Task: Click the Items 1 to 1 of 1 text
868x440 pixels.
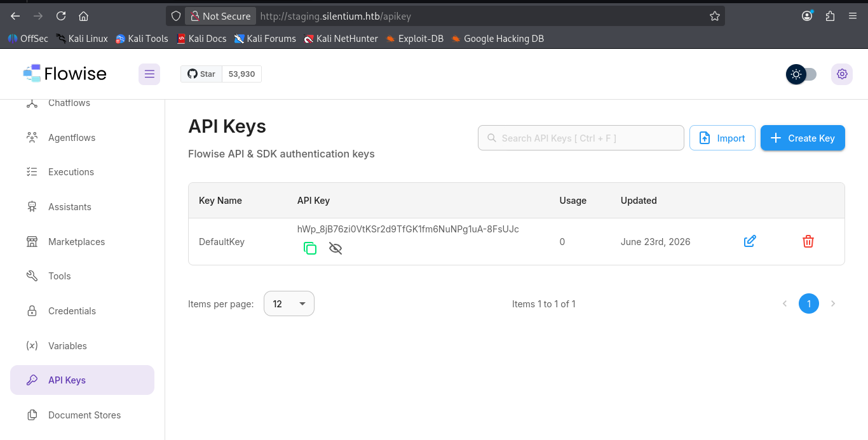Action: point(544,304)
